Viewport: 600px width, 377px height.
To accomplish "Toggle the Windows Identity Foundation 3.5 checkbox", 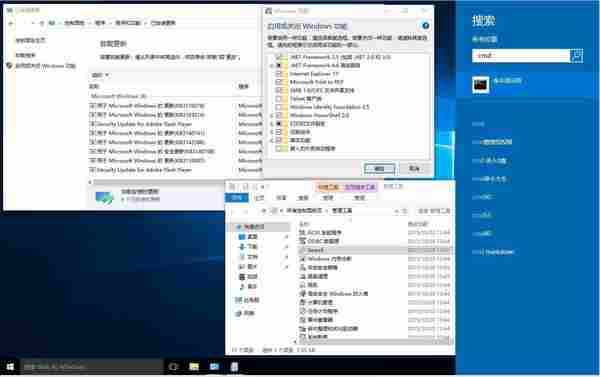I will pos(279,107).
